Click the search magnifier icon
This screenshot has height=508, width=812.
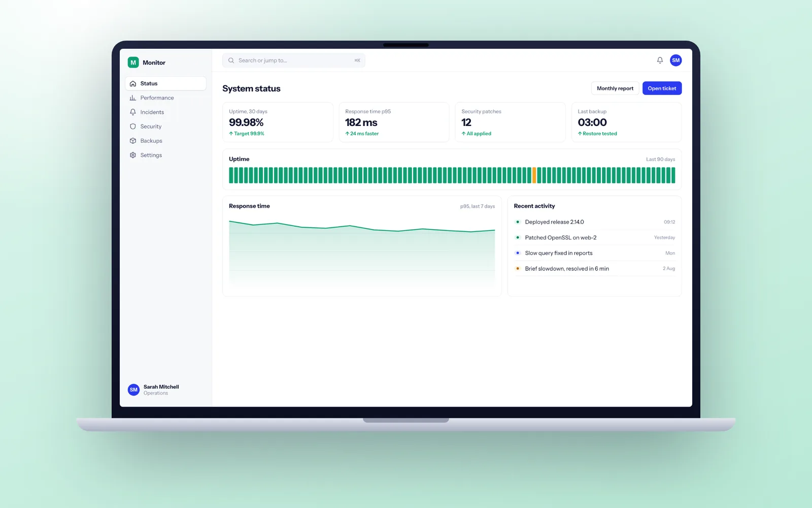(x=231, y=60)
